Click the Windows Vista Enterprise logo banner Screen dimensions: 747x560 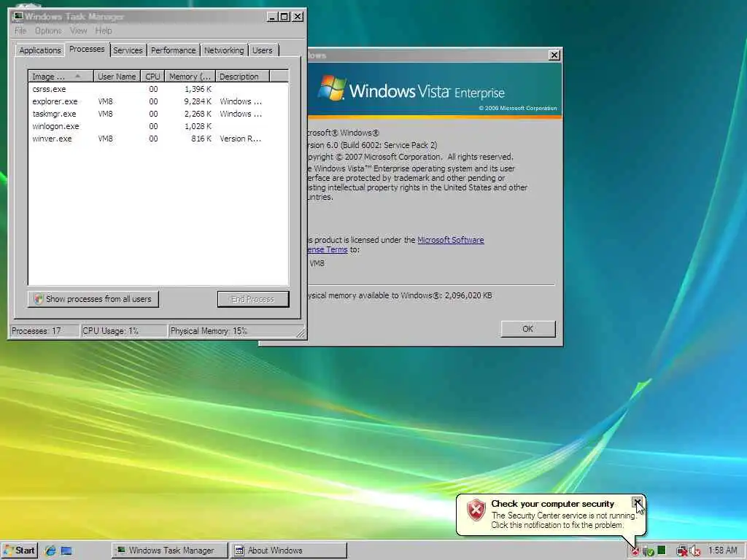pyautogui.click(x=435, y=89)
